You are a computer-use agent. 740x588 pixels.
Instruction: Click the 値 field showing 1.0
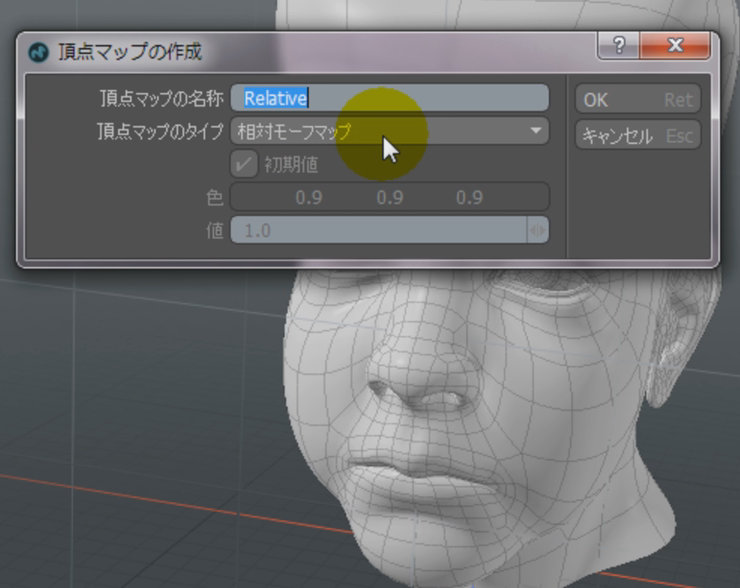pyautogui.click(x=380, y=230)
